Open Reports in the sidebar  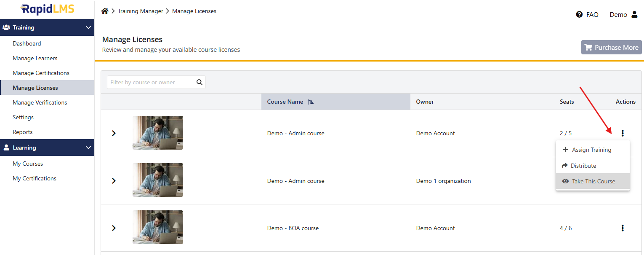click(23, 132)
